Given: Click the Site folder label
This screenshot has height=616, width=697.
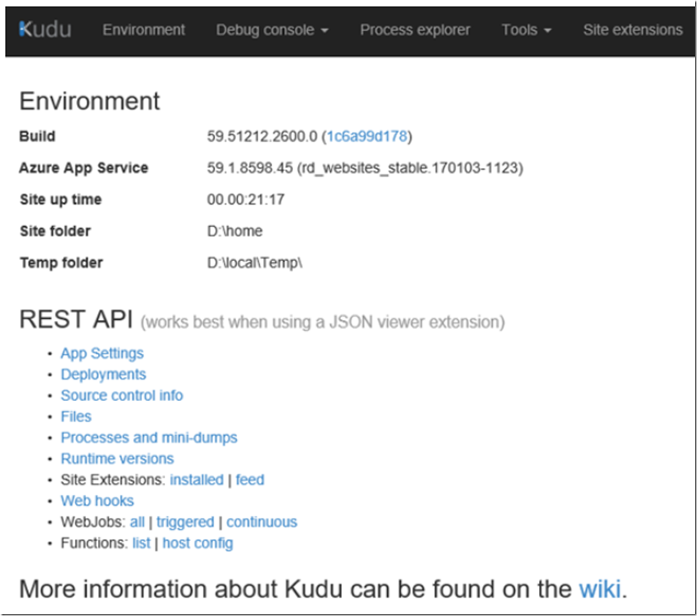Looking at the screenshot, I should 55,231.
